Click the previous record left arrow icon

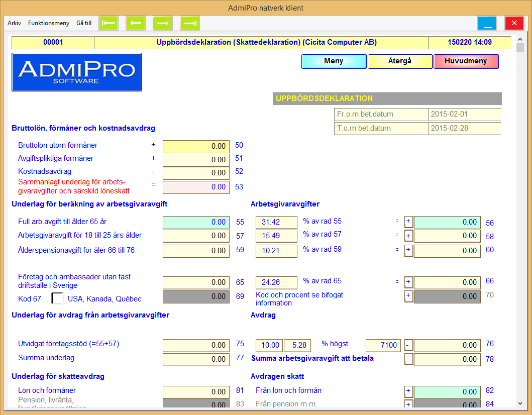[x=136, y=23]
